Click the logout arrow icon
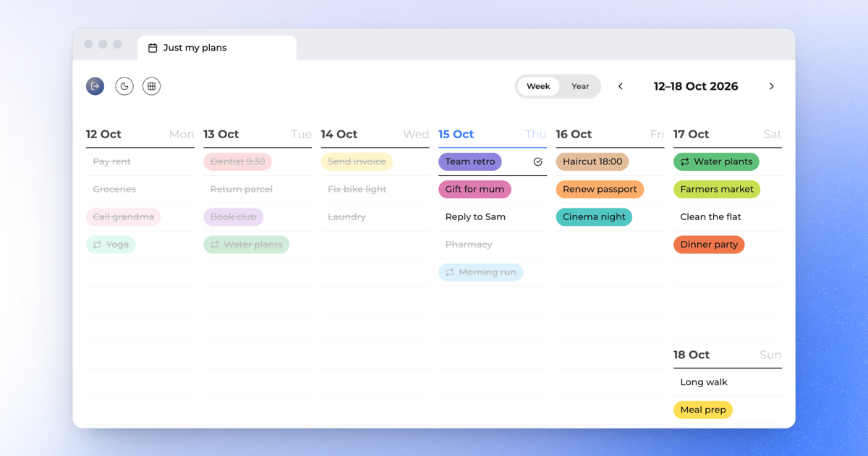The width and height of the screenshot is (868, 456). click(95, 86)
